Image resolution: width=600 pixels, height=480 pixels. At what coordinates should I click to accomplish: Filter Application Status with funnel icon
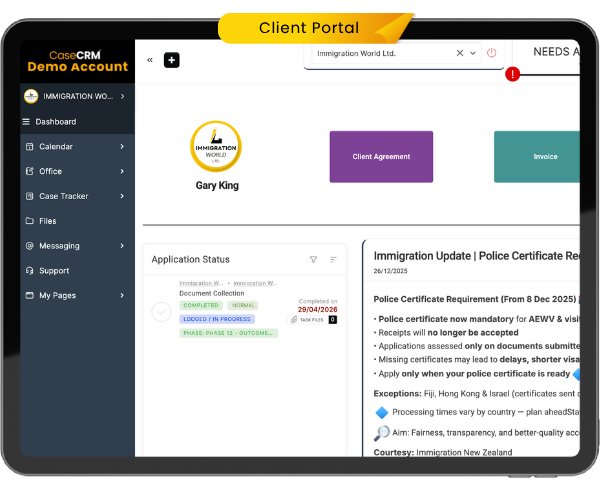(x=313, y=260)
